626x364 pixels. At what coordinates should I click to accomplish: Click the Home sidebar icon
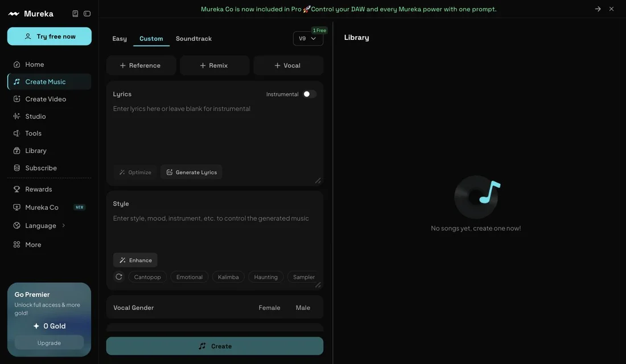pos(17,64)
